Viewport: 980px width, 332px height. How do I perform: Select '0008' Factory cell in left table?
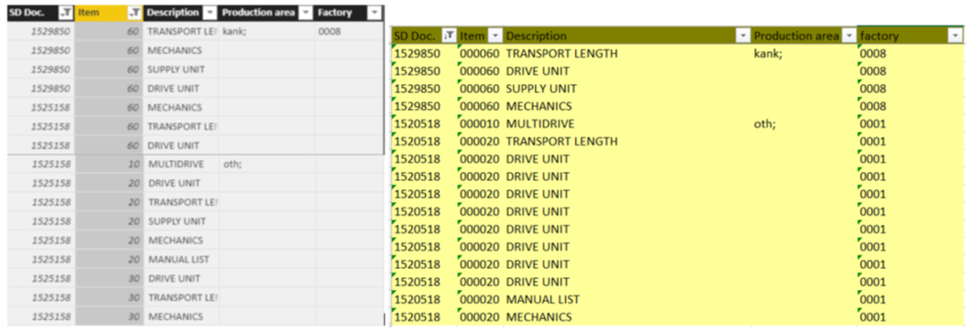(x=348, y=31)
